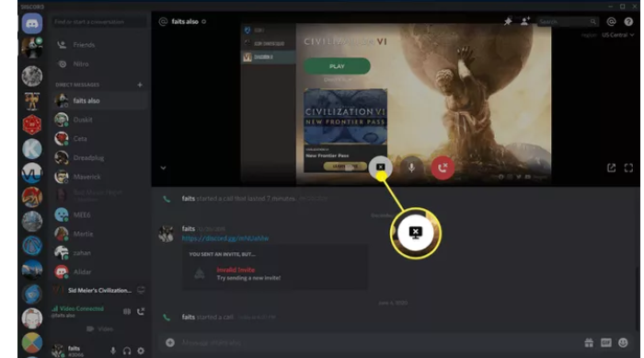Open conversation with faits also

point(99,100)
